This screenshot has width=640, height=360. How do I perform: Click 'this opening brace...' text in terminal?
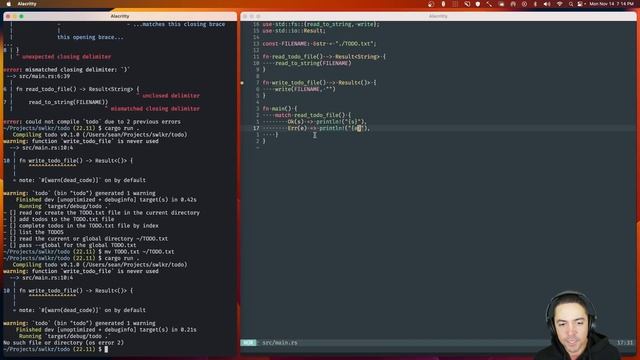click(90, 37)
